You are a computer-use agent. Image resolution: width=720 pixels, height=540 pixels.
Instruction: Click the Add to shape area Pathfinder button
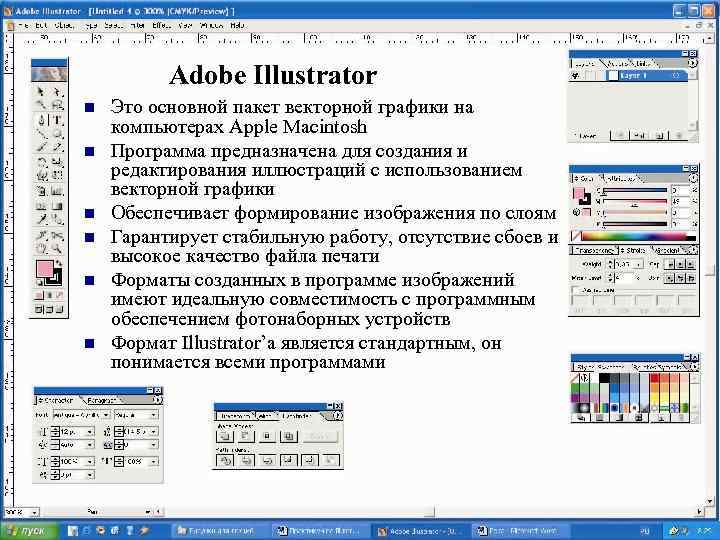225,436
